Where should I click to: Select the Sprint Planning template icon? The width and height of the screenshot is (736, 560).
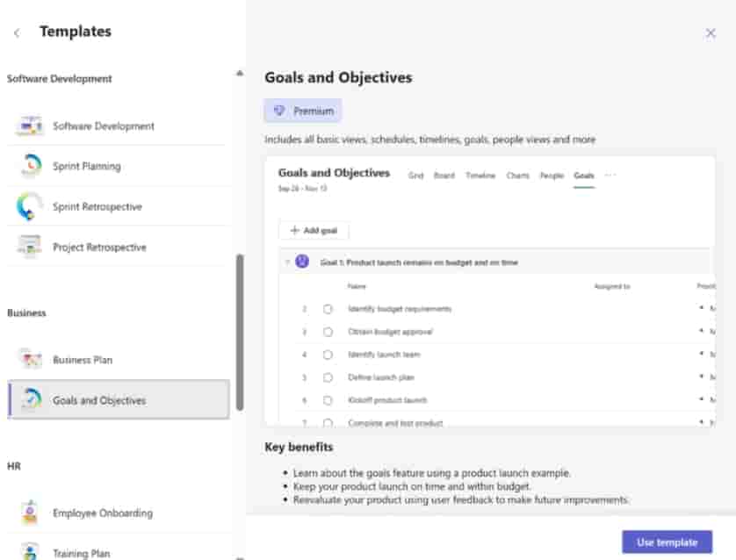point(29,166)
